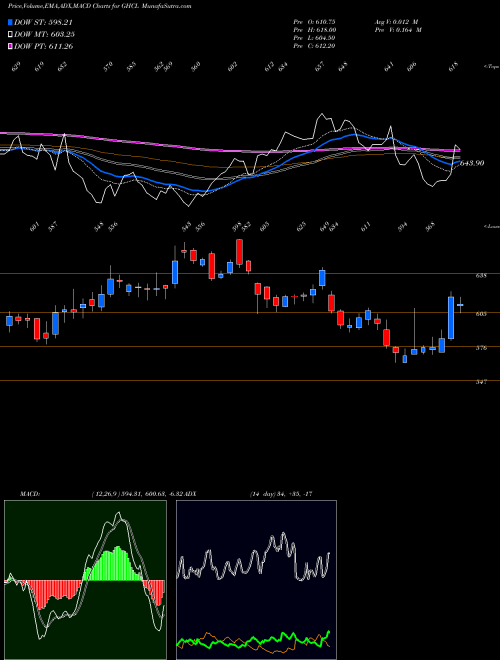Image resolution: width=500 pixels, height=660 pixels.
Task: Click the 'Pre H: 618.60' value
Action: click(314, 30)
